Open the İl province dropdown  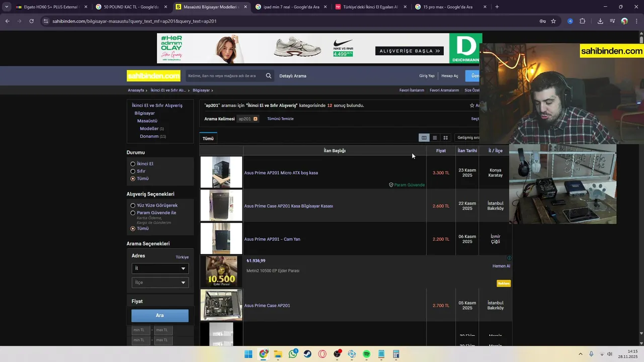160,268
